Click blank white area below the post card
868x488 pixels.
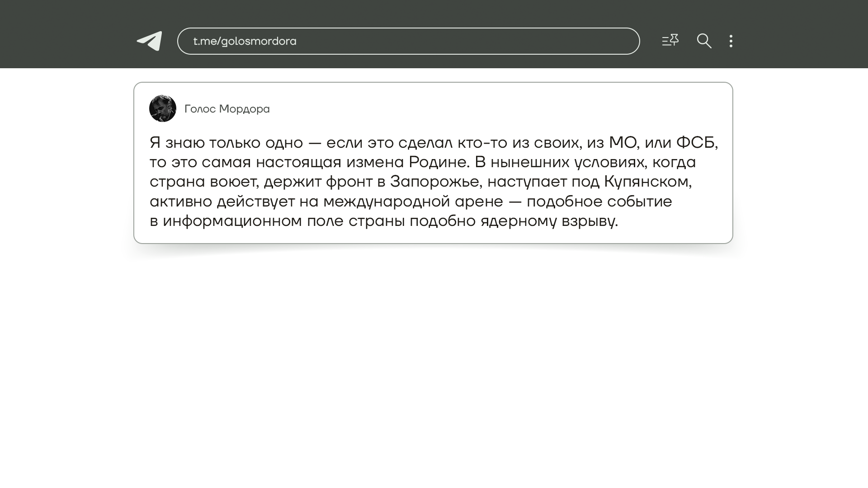[x=433, y=361]
